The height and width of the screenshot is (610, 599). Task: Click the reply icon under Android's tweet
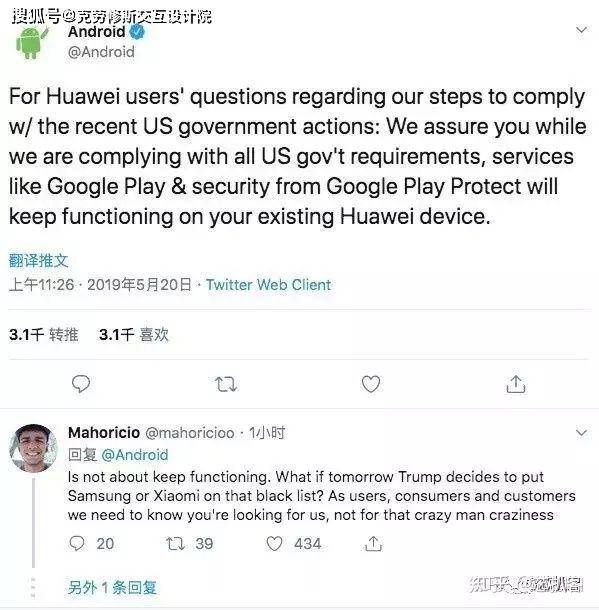point(81,384)
